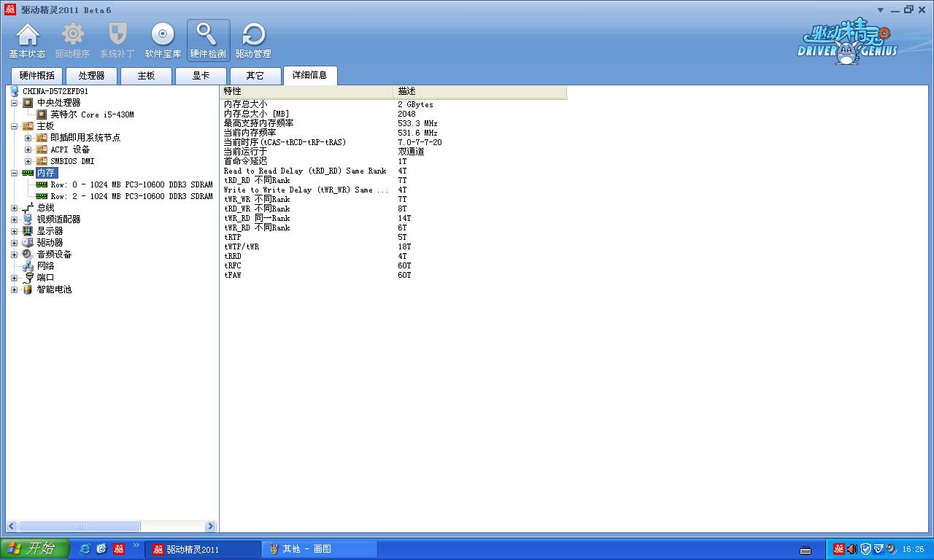934x560 pixels.
Task: Click the 总线 bus icon
Action: [28, 208]
